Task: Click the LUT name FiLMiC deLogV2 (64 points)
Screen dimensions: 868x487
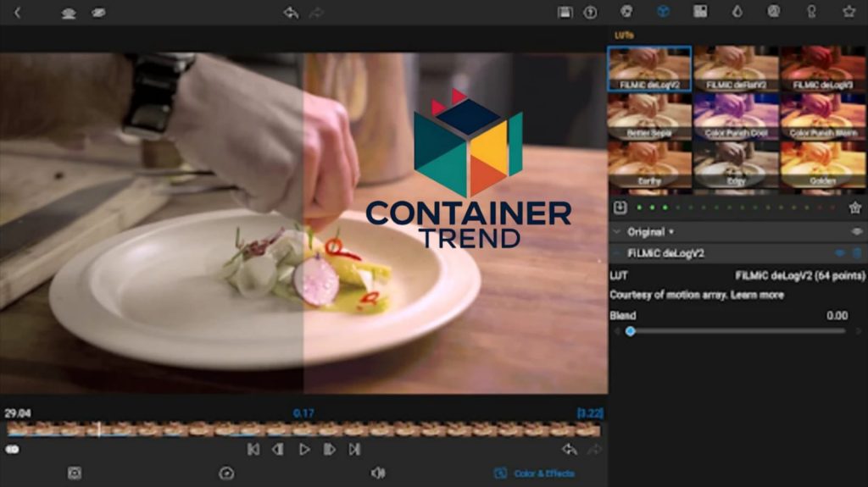Action: point(800,275)
